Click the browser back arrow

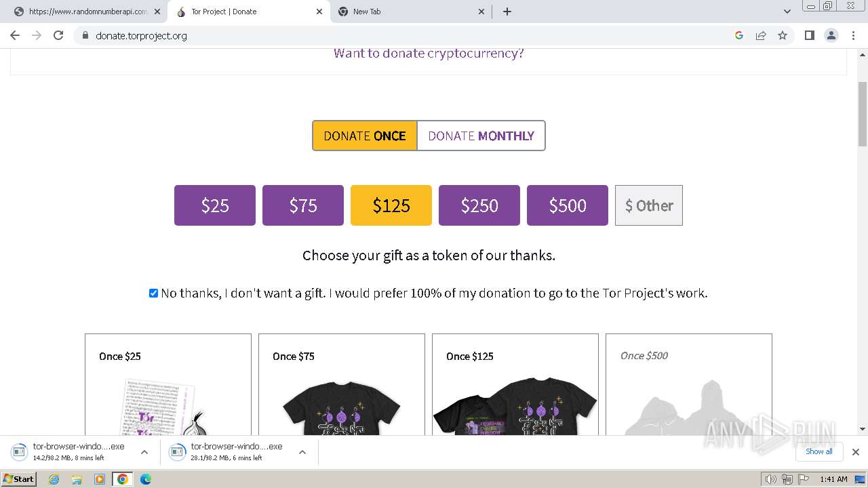click(15, 35)
